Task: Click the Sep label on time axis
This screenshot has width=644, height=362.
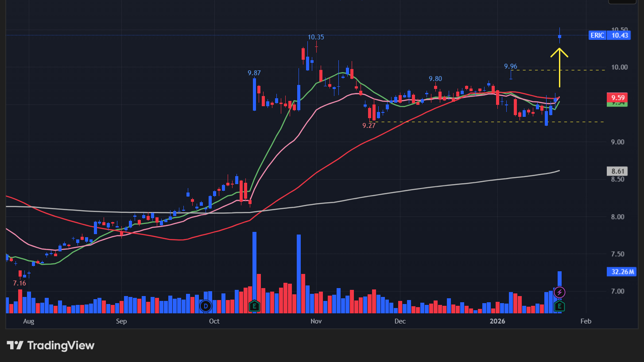Action: (x=121, y=321)
